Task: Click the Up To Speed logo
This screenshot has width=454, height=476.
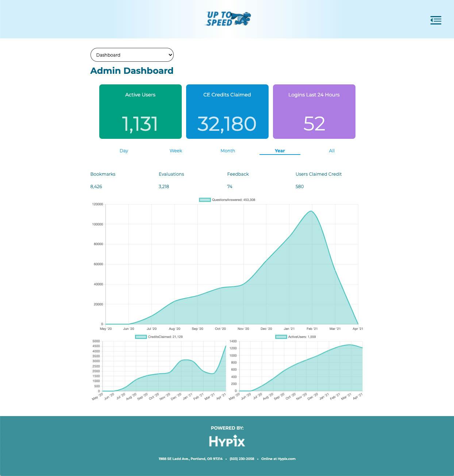Action: 227,19
